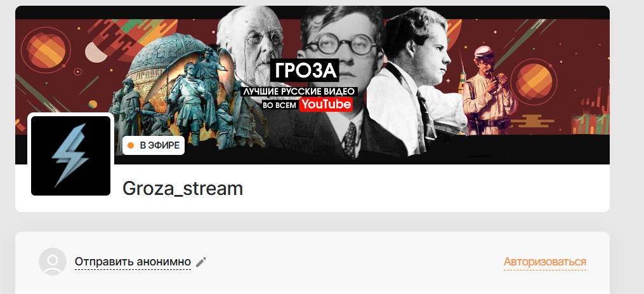Image resolution: width=644 pixels, height=294 pixels.
Task: Open the В ЭФИРЕ live badge
Action: [x=153, y=145]
